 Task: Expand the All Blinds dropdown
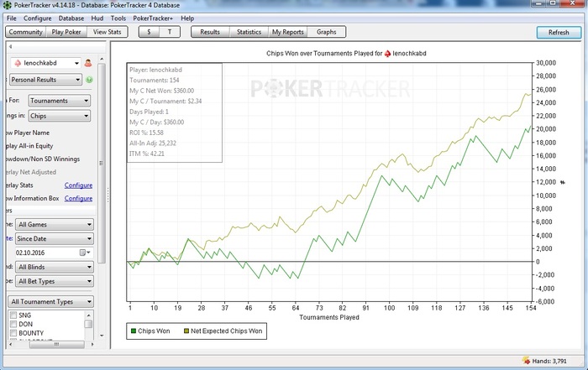[x=55, y=267]
